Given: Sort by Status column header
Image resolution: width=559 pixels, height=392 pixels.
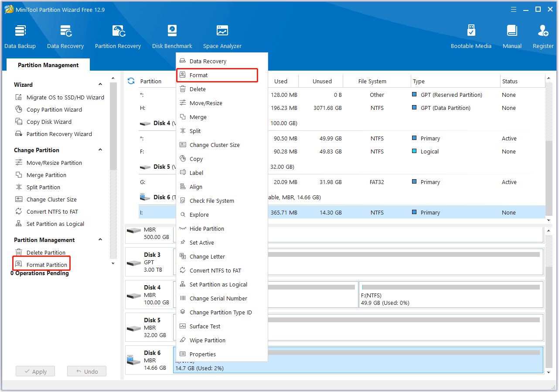Looking at the screenshot, I should click(522, 81).
